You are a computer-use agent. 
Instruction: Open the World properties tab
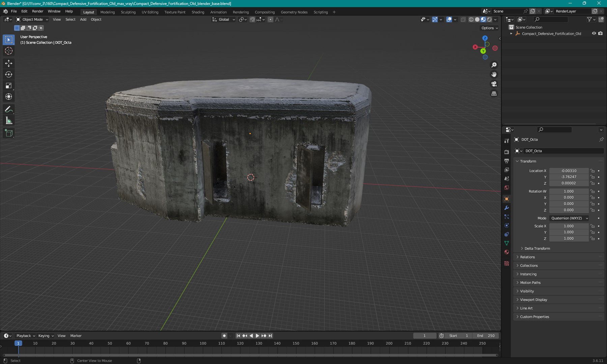pyautogui.click(x=507, y=188)
